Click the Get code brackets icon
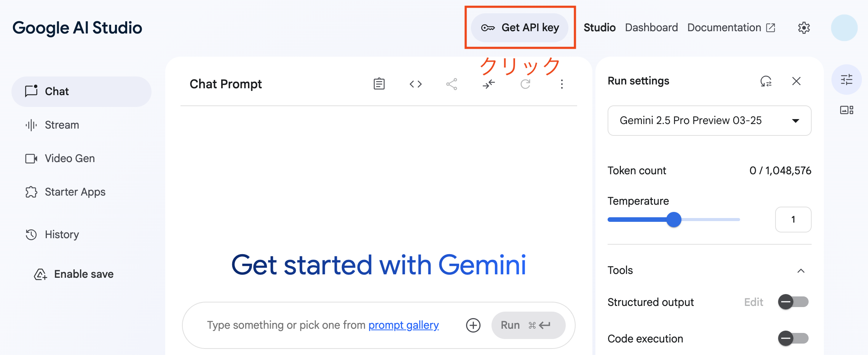This screenshot has width=868, height=355. (x=416, y=84)
